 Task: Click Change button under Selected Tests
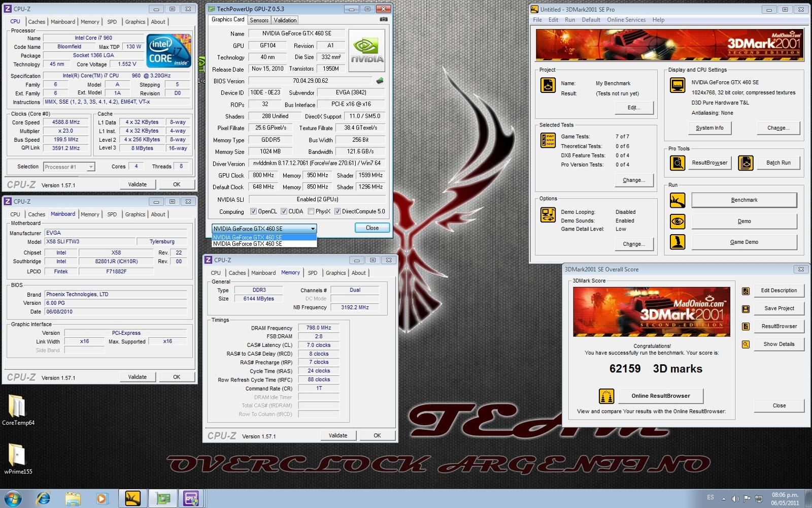click(634, 180)
